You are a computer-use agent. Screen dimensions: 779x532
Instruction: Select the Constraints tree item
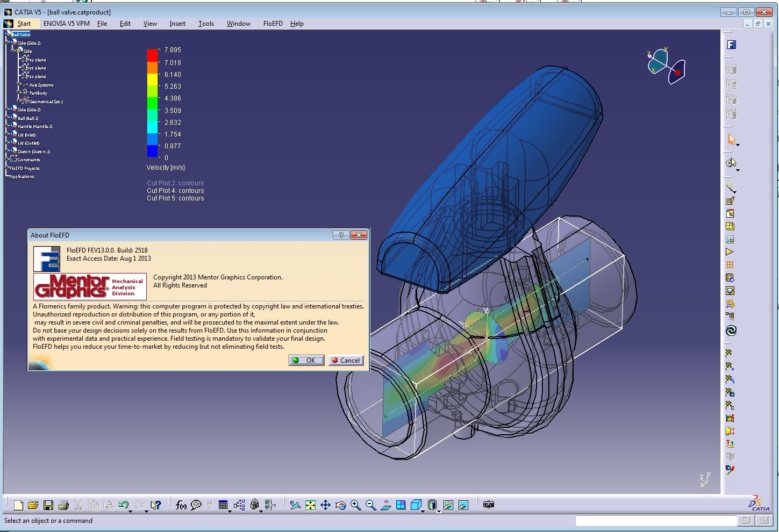tap(28, 160)
